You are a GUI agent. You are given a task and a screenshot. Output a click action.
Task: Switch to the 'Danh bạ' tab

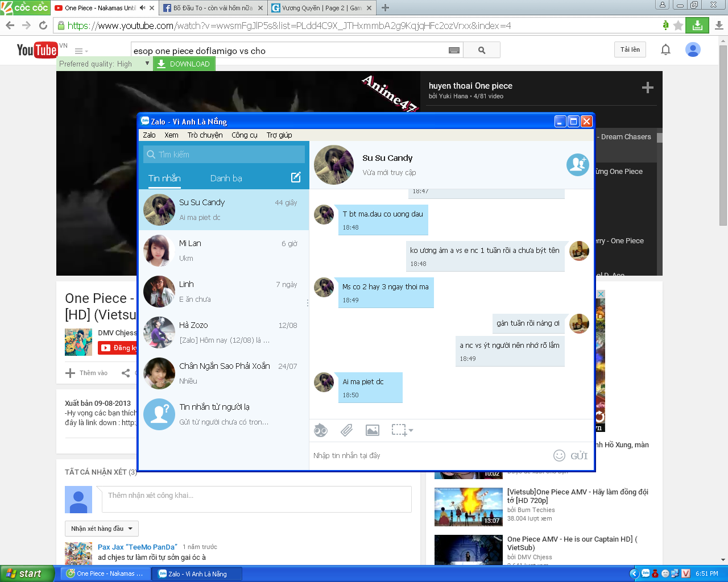(x=226, y=178)
